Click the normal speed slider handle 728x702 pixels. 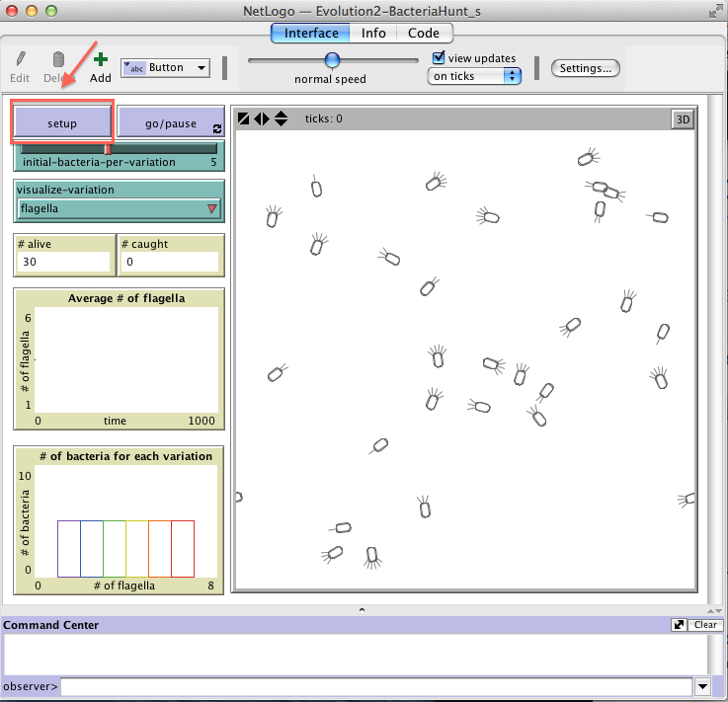pos(333,60)
